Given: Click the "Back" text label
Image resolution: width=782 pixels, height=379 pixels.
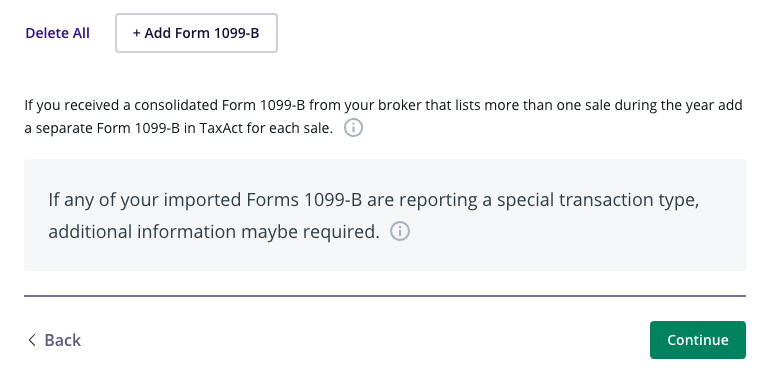Looking at the screenshot, I should [62, 340].
